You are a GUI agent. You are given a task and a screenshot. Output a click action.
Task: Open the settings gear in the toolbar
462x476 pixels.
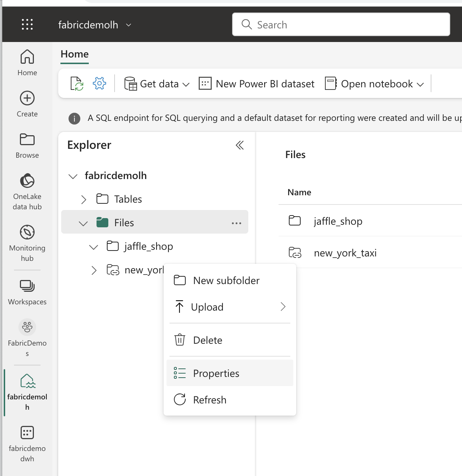[99, 83]
